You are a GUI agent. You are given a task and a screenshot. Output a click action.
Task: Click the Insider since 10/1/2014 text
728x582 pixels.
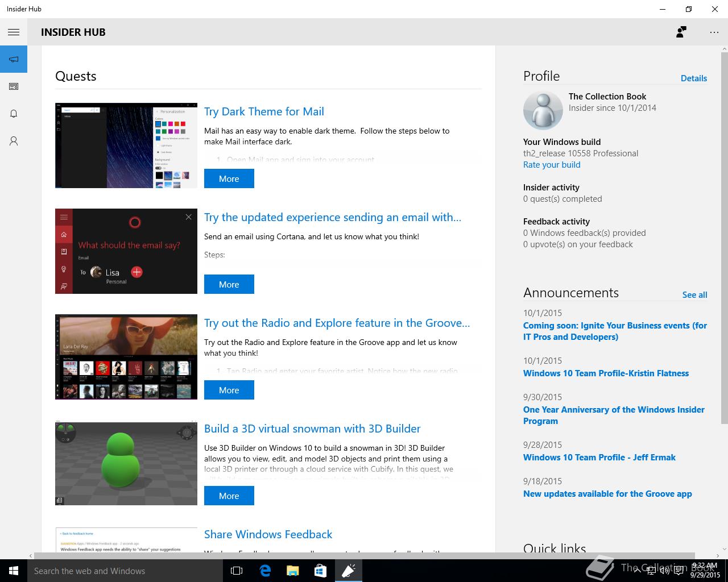[613, 108]
